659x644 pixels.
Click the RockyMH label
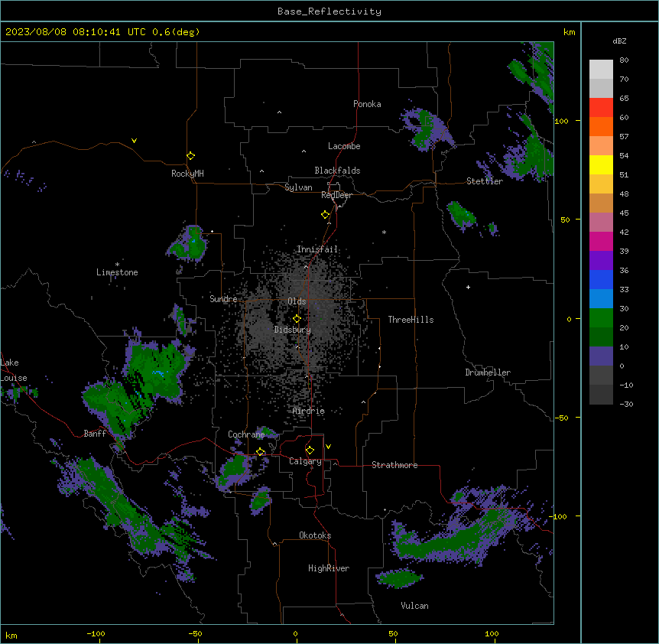pyautogui.click(x=187, y=174)
